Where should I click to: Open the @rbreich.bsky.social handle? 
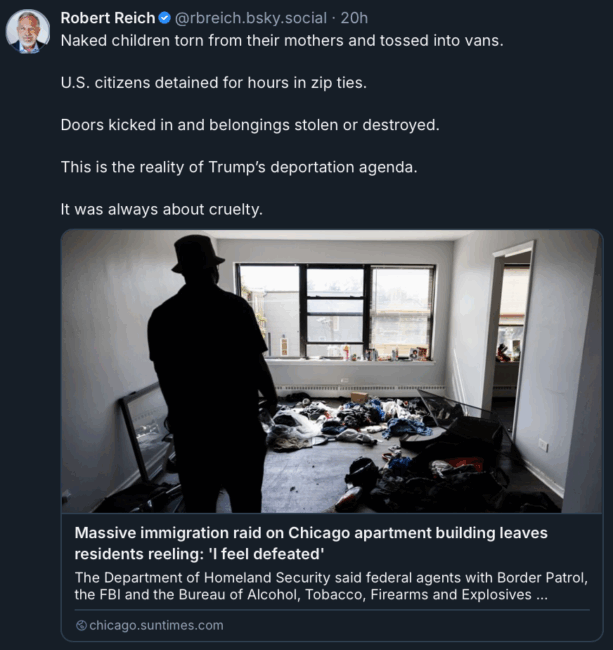pos(251,18)
